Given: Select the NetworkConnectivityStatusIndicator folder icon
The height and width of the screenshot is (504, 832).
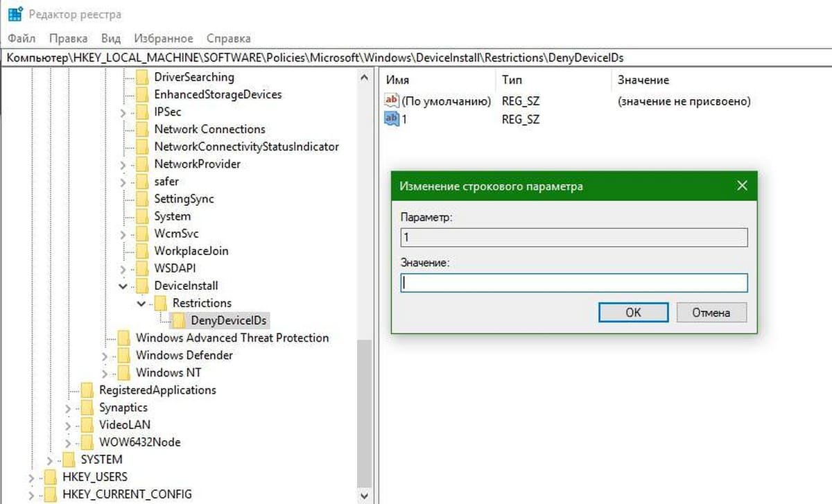Looking at the screenshot, I should click(x=142, y=146).
